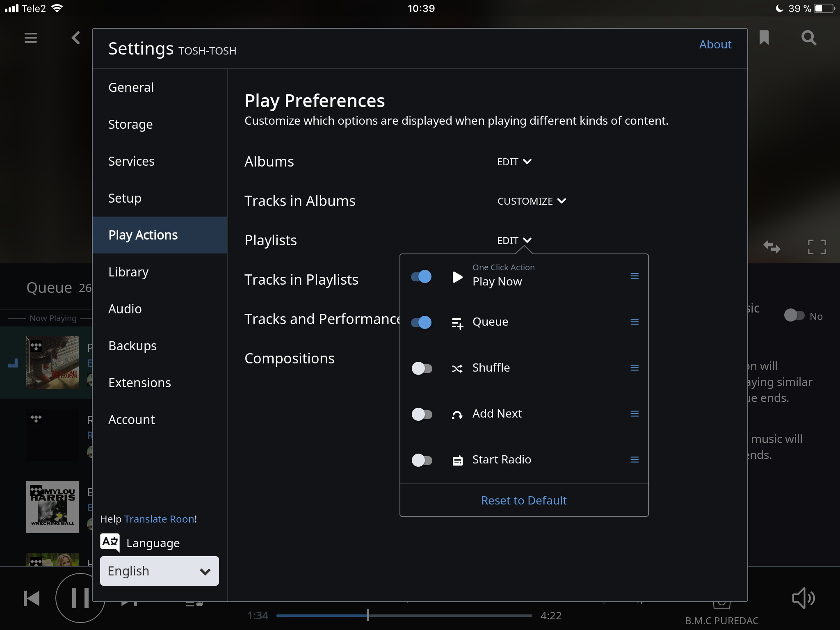Open the Translate Roon link
The image size is (840, 630).
coord(159,518)
